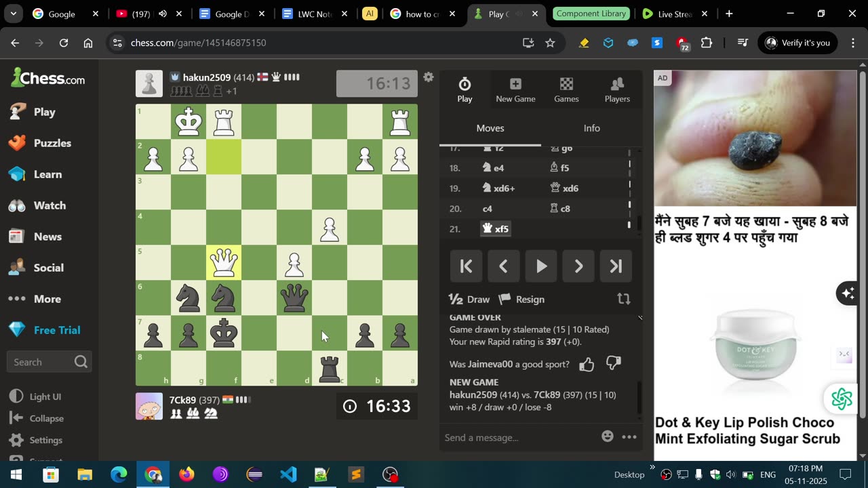Offer a Draw
868x488 pixels.
469,299
